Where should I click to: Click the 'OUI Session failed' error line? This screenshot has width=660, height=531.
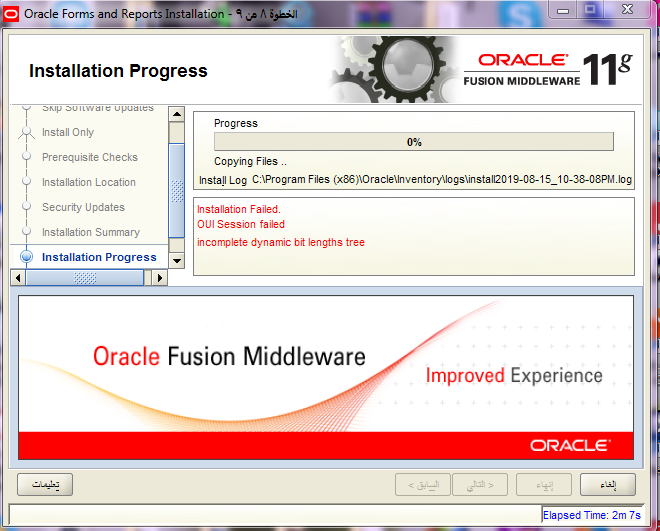click(x=241, y=224)
